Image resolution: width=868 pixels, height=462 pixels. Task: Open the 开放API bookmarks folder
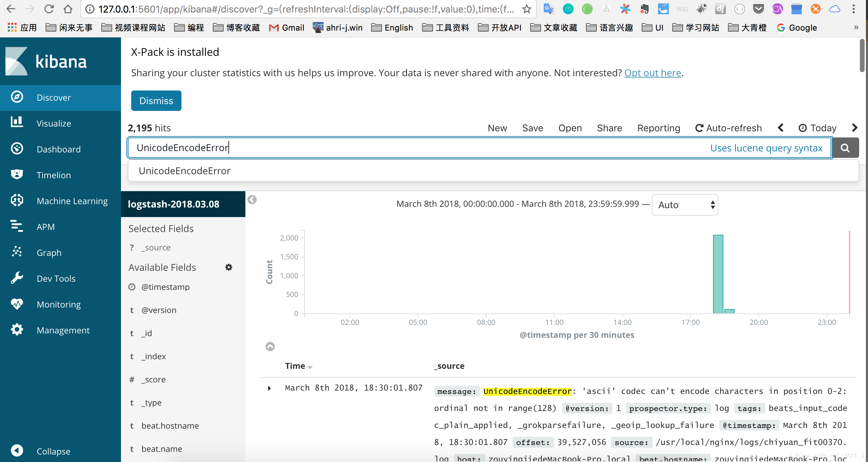click(x=500, y=28)
